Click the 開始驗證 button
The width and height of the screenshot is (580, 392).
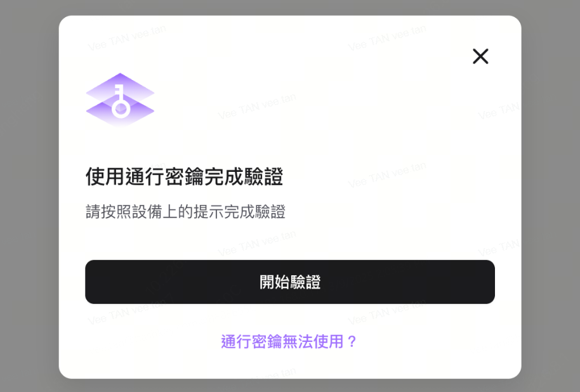click(290, 282)
